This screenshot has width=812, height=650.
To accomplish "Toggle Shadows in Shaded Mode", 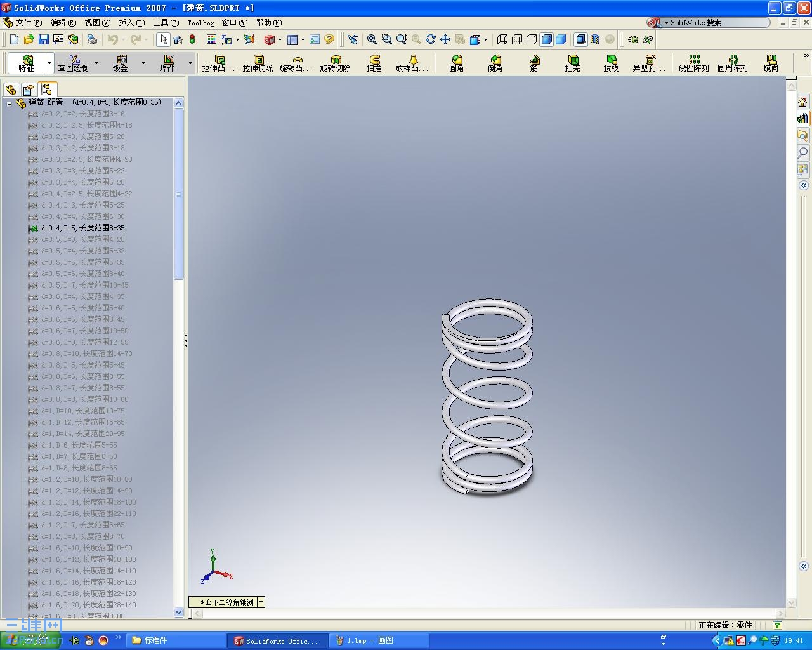I will coord(580,39).
